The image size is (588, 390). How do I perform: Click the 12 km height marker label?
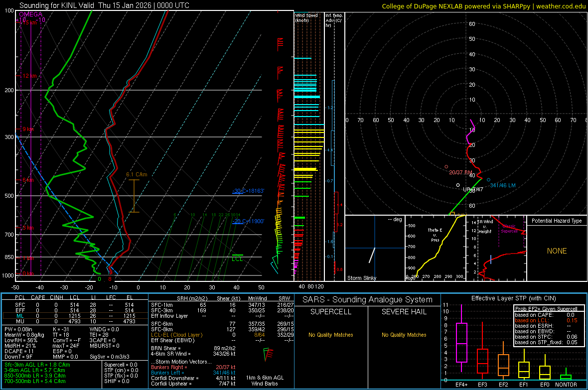point(29,76)
